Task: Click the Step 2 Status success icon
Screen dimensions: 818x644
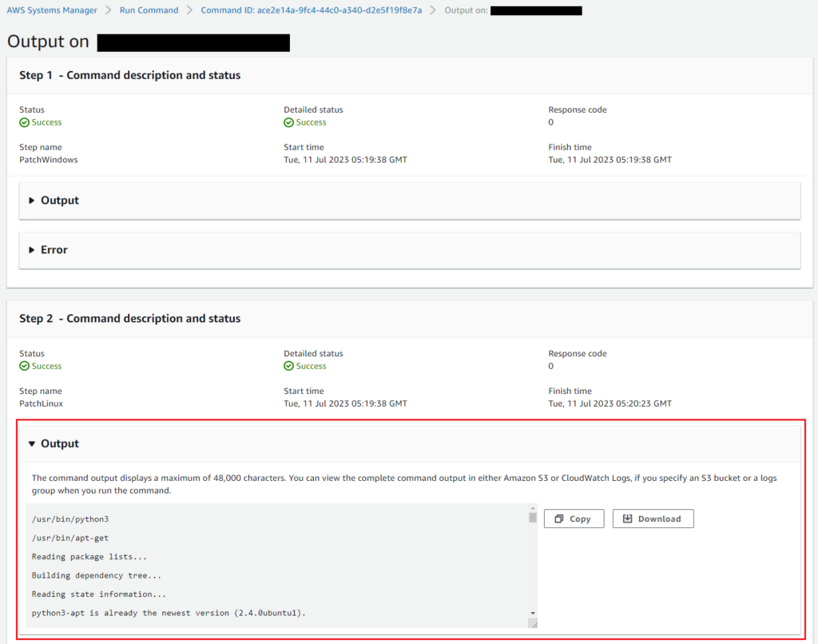Action: pyautogui.click(x=24, y=366)
